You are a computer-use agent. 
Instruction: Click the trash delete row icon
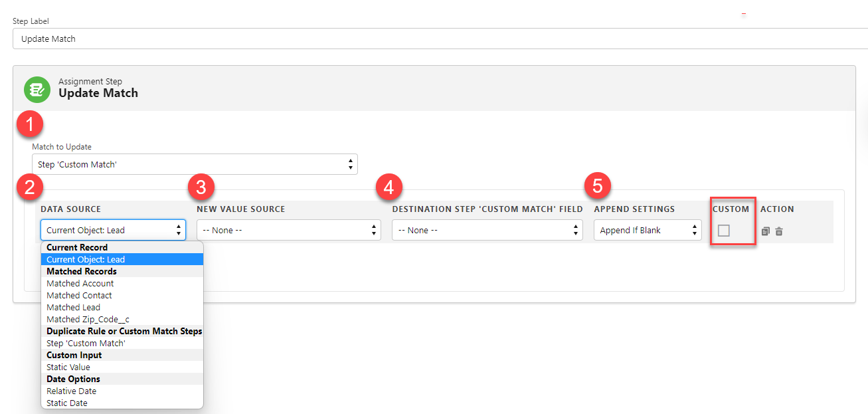click(779, 231)
